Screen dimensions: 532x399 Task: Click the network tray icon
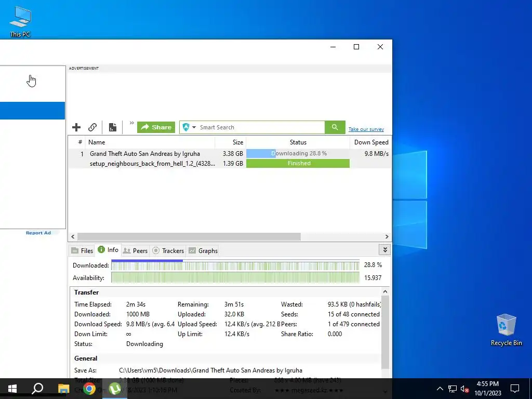pos(453,389)
